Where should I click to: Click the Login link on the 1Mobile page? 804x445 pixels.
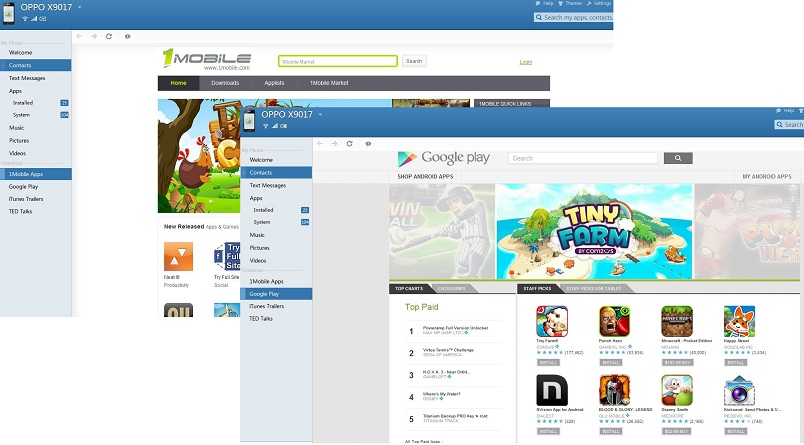tap(526, 62)
